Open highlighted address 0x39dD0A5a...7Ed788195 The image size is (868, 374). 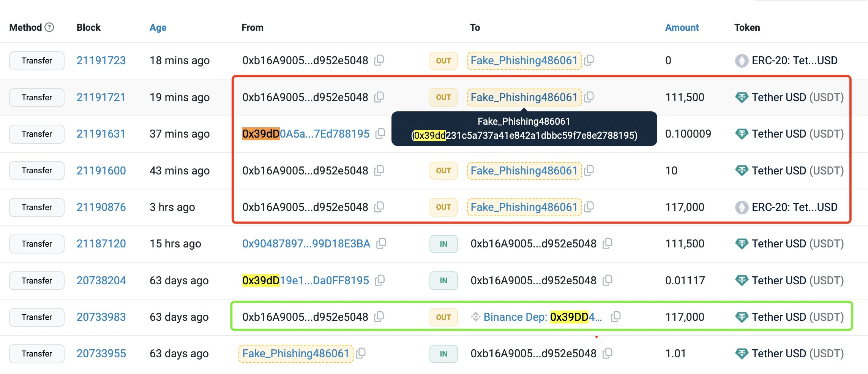pos(306,133)
